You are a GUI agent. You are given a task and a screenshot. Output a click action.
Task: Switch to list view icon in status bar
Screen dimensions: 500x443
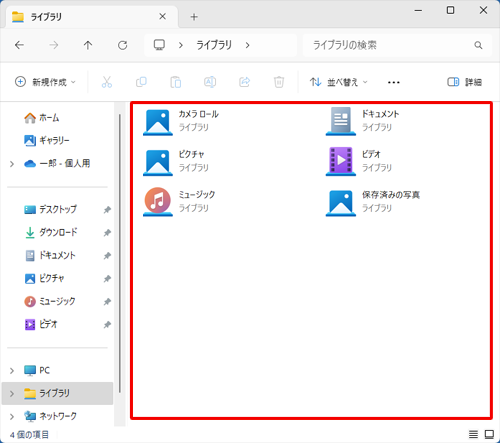[473, 434]
